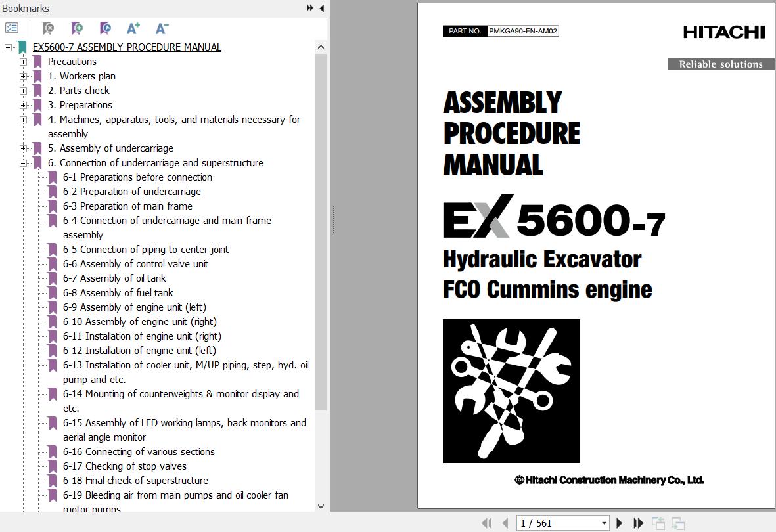Image resolution: width=776 pixels, height=532 pixels.
Task: Collapse 6. Connection of undercarriage and superstructure
Action: [x=23, y=163]
